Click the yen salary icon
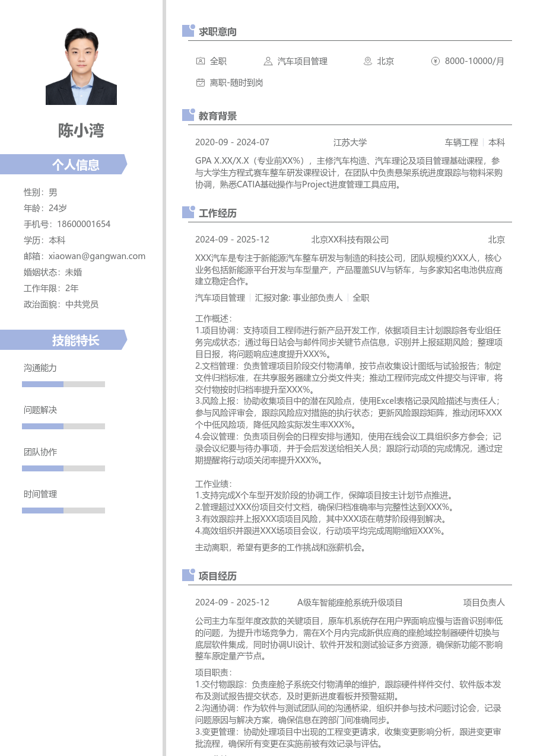 [x=435, y=61]
